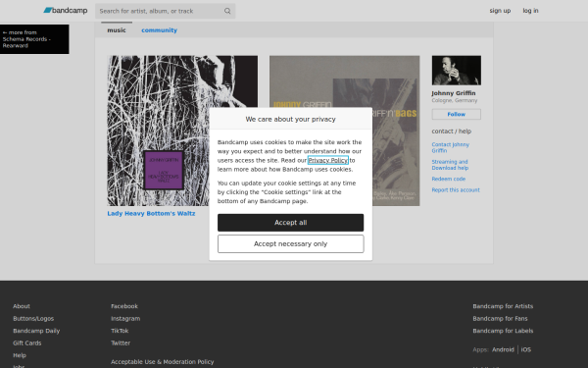Open the Android app link
The image size is (588, 368).
tap(503, 349)
